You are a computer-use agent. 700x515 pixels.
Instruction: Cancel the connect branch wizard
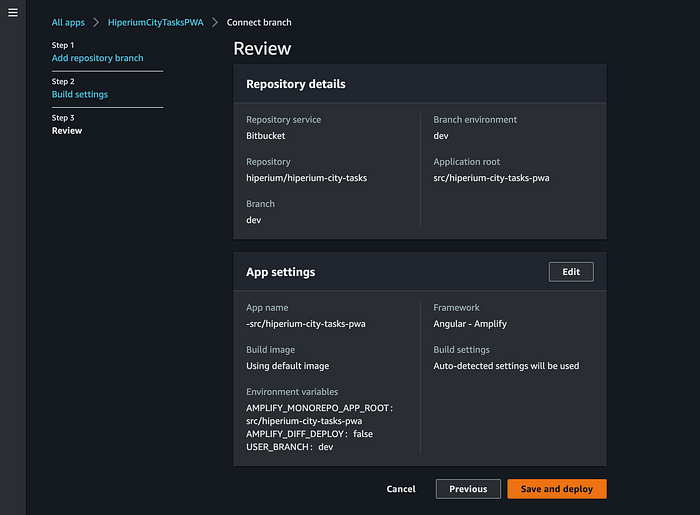(x=401, y=489)
